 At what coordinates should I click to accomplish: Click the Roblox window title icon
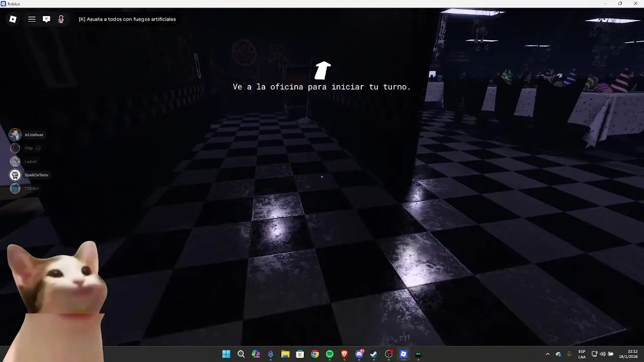(x=4, y=4)
